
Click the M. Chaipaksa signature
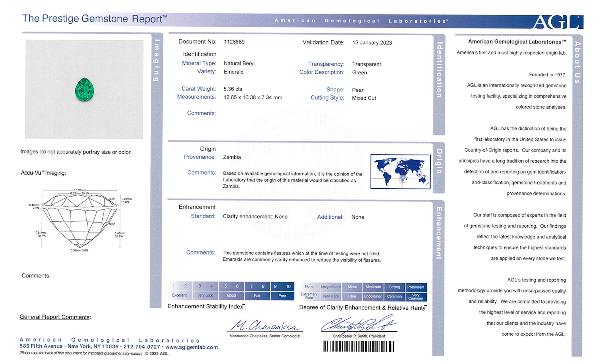pos(265,325)
